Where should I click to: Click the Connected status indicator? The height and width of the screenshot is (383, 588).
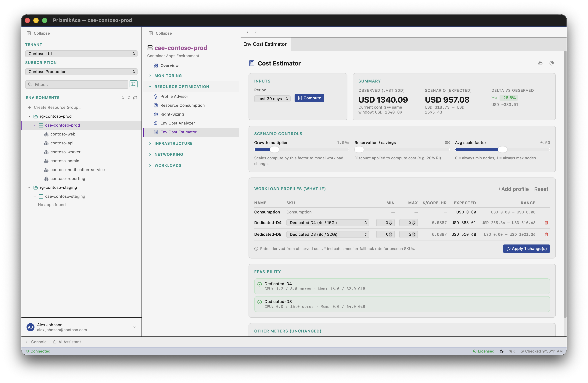pyautogui.click(x=38, y=351)
